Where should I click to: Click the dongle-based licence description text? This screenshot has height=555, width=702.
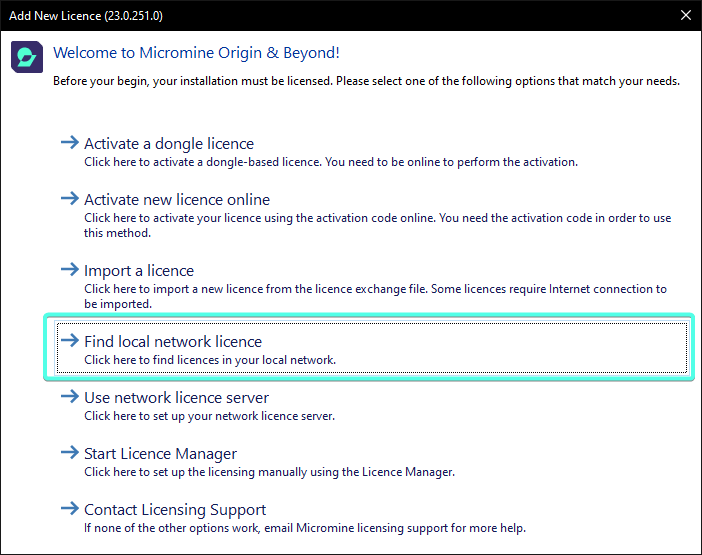coord(330,162)
